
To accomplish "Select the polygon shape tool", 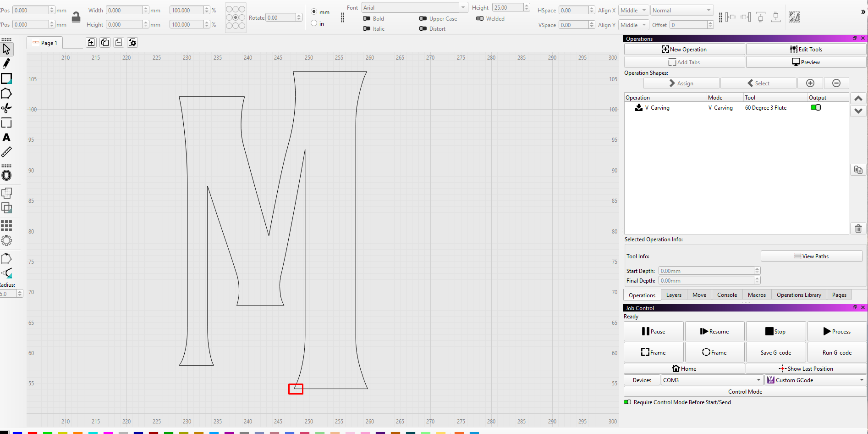I will (6, 93).
